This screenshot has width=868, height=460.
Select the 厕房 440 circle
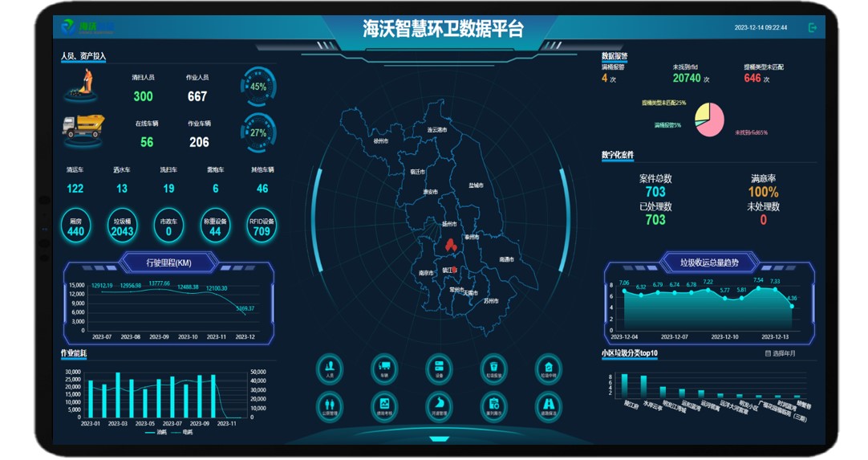click(x=76, y=226)
